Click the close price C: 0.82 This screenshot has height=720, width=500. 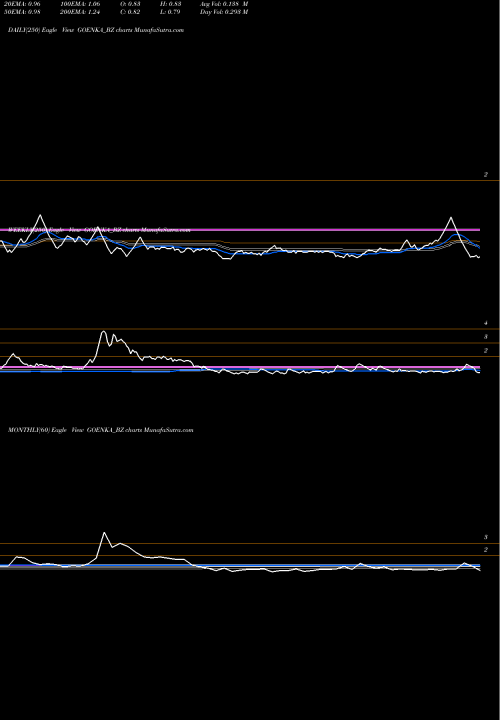pos(130,12)
